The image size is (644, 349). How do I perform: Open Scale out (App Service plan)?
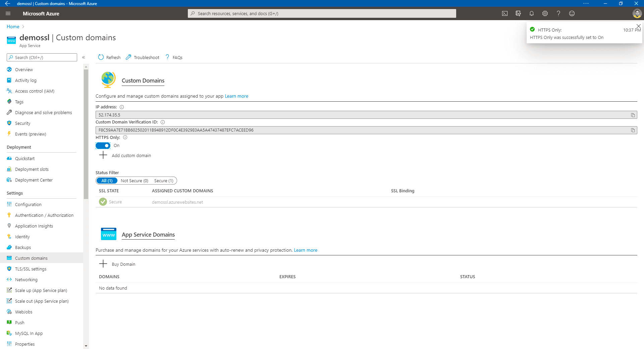(x=42, y=301)
